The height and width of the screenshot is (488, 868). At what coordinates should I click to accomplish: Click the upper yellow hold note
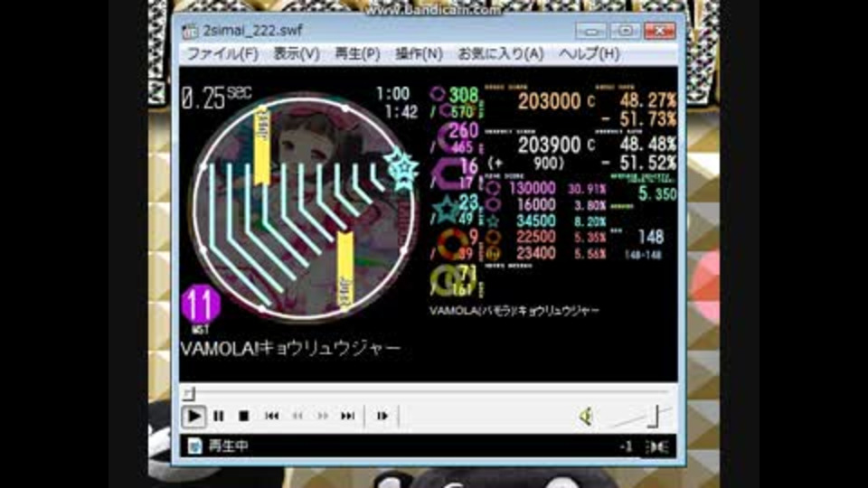coord(262,145)
